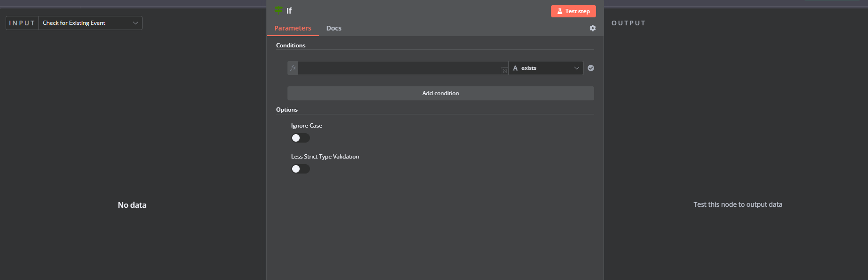Click the Less Strict Type Validation label
The image size is (868, 280).
tap(325, 157)
